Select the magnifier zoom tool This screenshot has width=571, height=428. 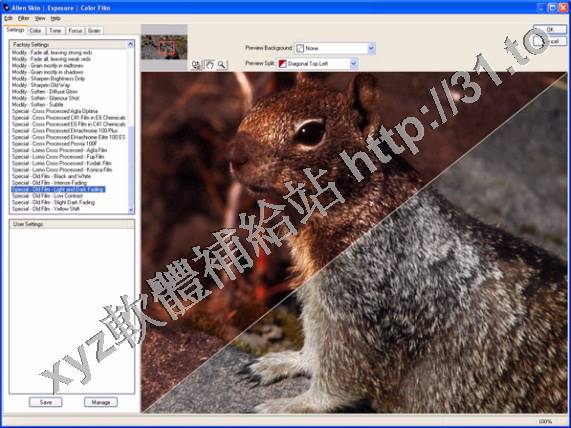221,65
